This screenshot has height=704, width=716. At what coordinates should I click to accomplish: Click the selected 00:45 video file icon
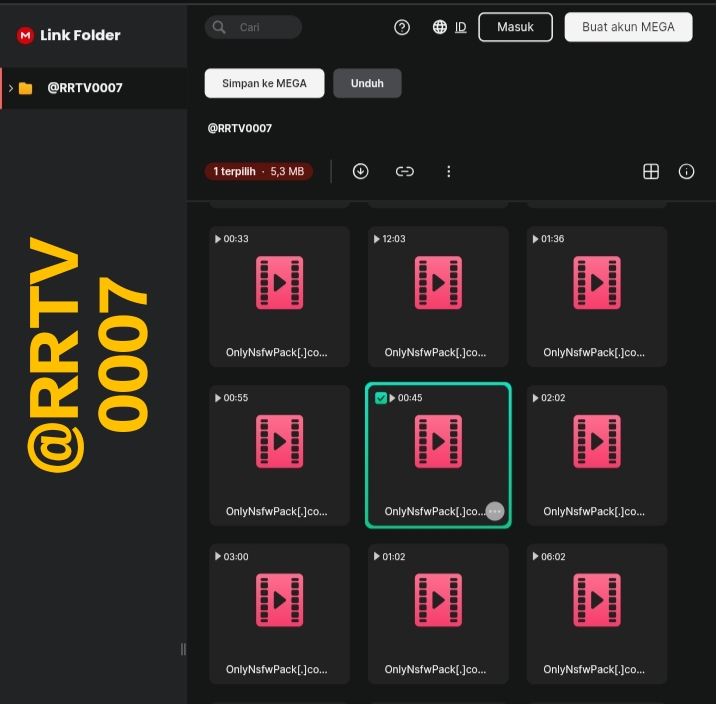438,441
